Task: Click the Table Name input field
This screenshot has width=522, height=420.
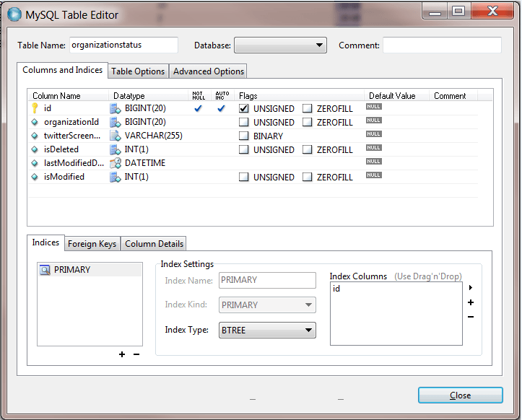Action: (x=124, y=45)
